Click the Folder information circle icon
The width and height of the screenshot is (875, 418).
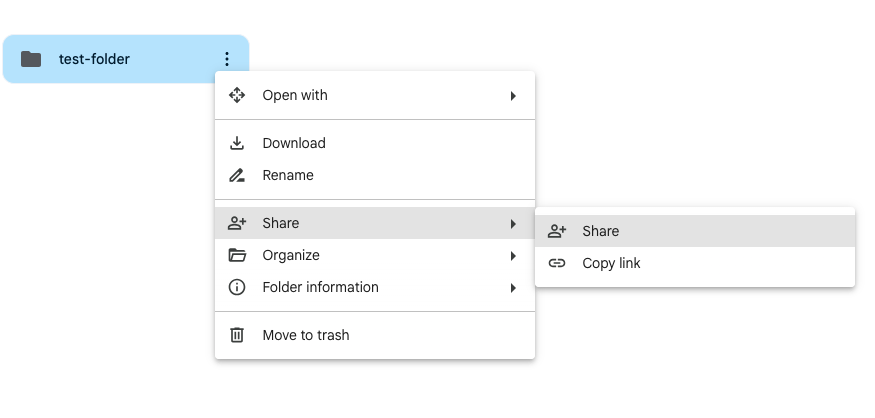click(x=237, y=287)
